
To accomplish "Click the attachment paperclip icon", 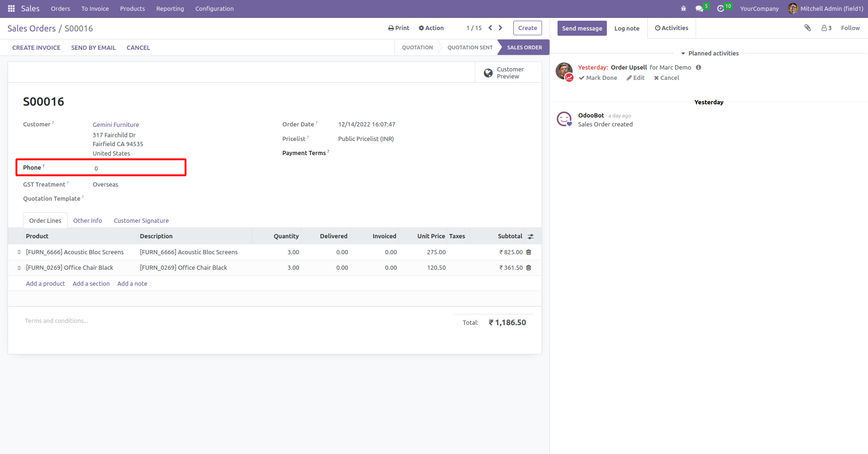I will tap(807, 28).
